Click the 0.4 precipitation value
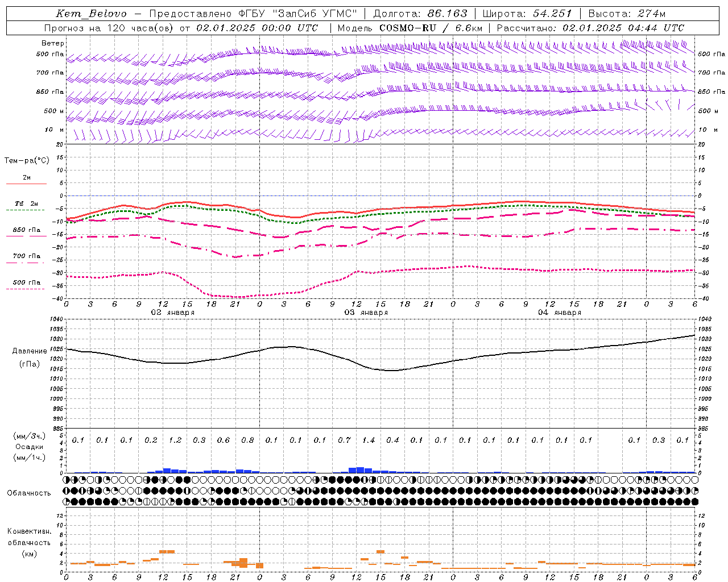 tap(392, 440)
